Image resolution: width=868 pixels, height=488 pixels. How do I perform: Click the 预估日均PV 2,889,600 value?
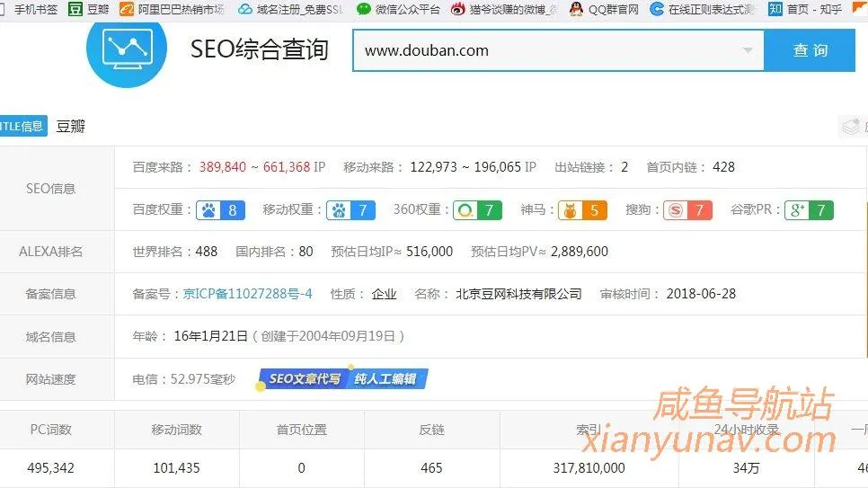pos(580,252)
